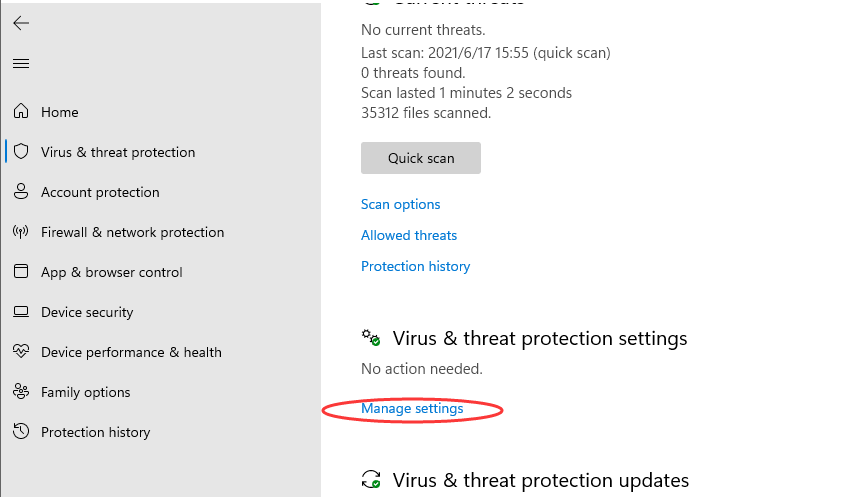Click the Virus & threat protection settings gear icon
861x497 pixels.
click(371, 338)
